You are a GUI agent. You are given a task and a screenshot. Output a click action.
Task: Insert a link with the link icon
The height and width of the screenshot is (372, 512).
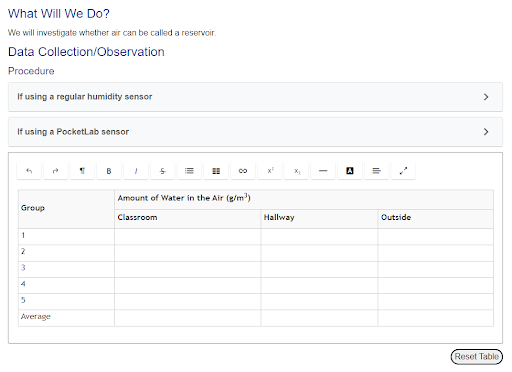(x=243, y=171)
